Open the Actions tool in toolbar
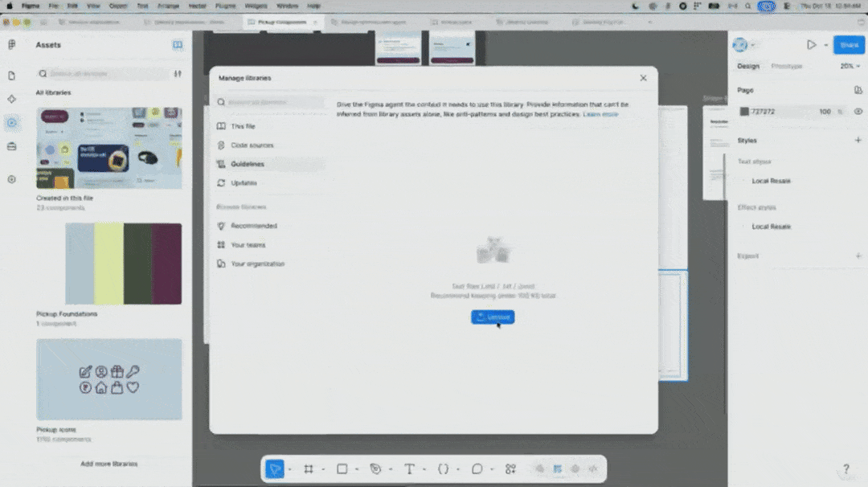 click(510, 469)
